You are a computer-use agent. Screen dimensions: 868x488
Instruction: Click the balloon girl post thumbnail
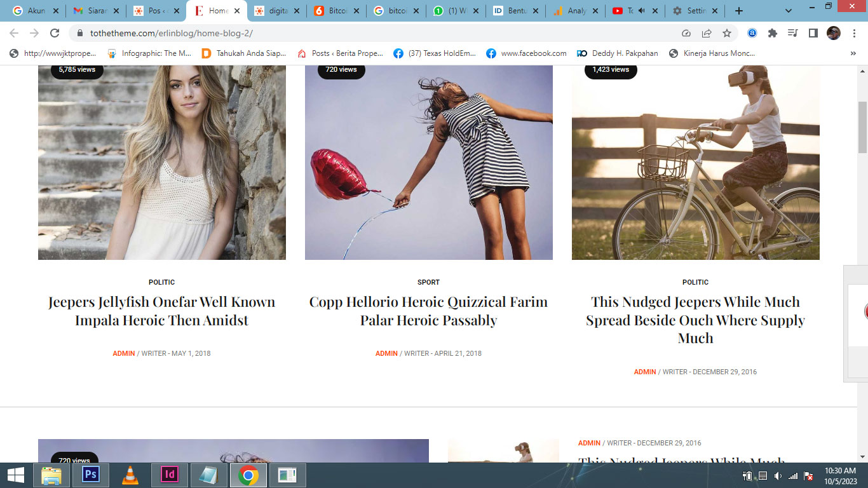[428, 162]
